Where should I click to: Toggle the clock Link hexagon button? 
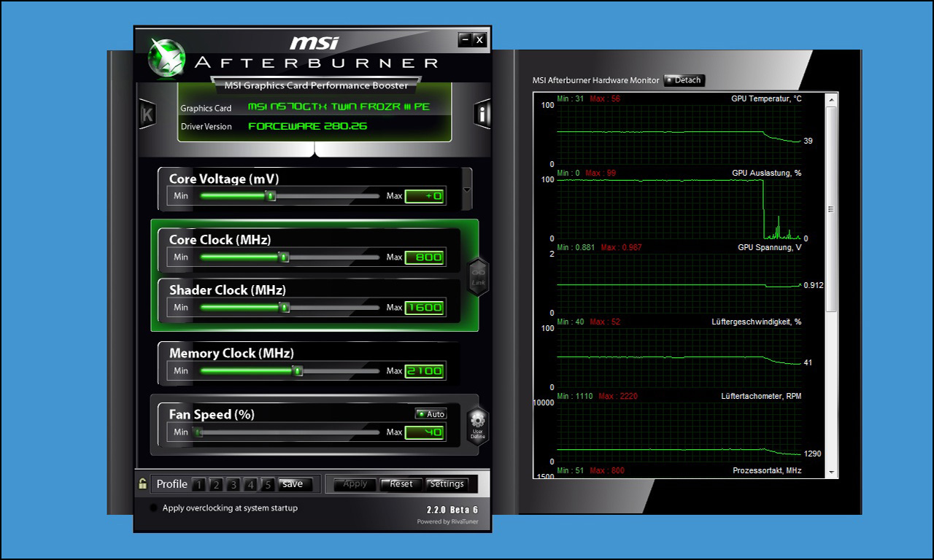coord(478,276)
